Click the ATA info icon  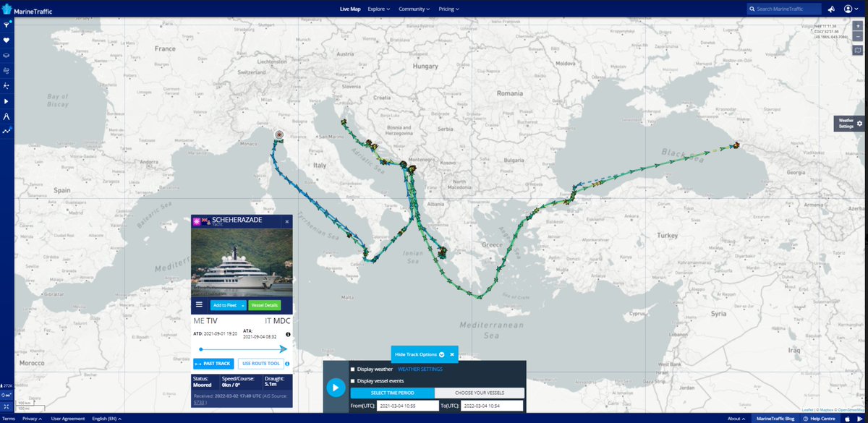pyautogui.click(x=288, y=335)
